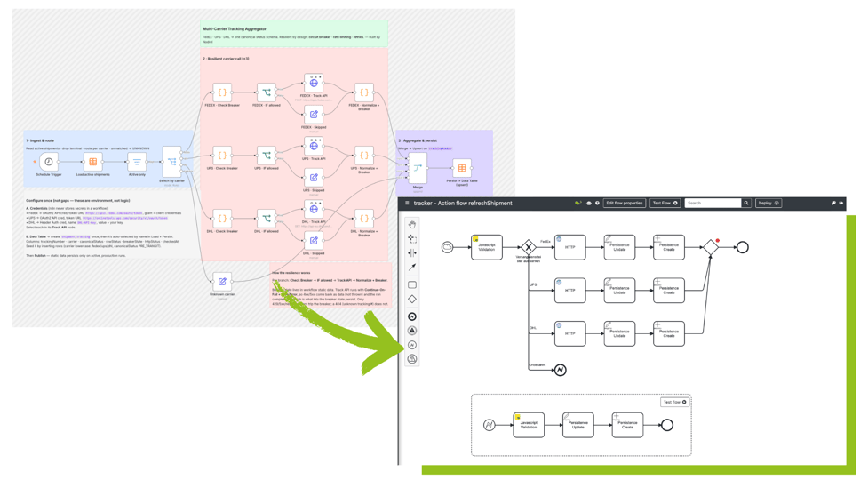Select FEDEX · Skipped node
This screenshot has width=868, height=488.
point(314,115)
